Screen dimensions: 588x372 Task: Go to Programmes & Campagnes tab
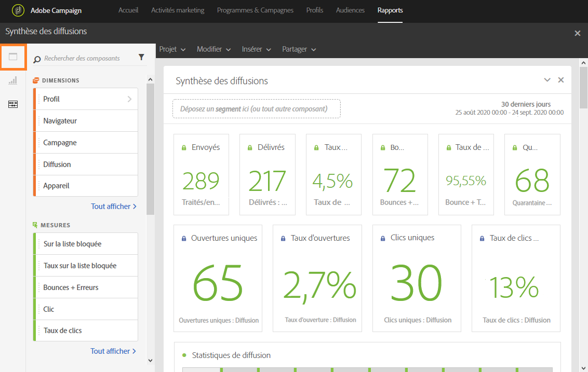(x=255, y=10)
